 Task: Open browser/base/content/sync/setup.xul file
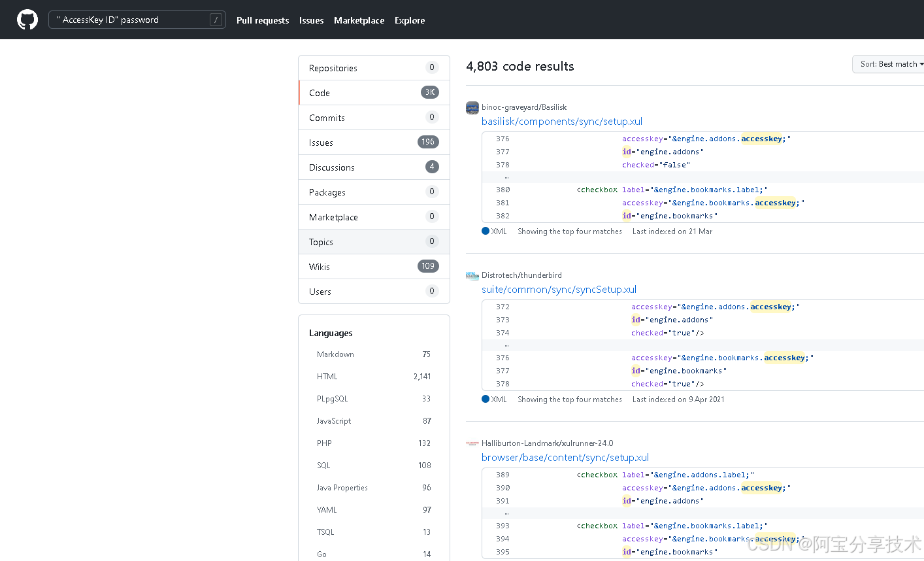565,458
